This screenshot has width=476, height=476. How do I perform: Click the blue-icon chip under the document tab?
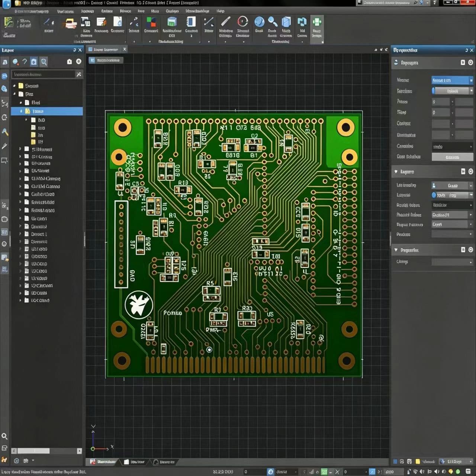click(106, 60)
